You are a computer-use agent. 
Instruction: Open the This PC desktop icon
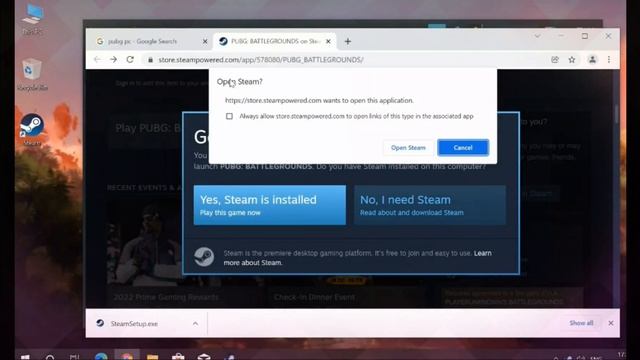click(x=33, y=19)
